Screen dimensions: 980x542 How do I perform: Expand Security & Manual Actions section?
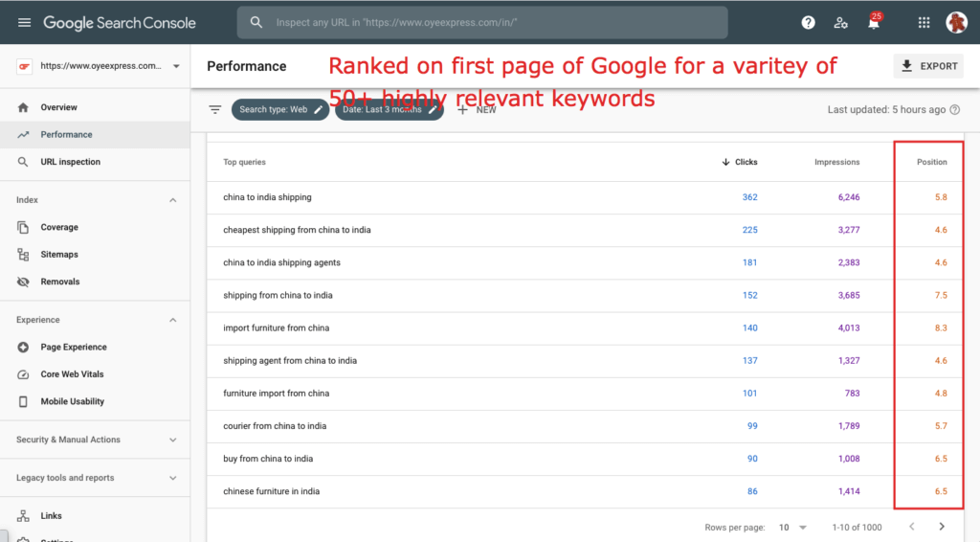point(173,440)
